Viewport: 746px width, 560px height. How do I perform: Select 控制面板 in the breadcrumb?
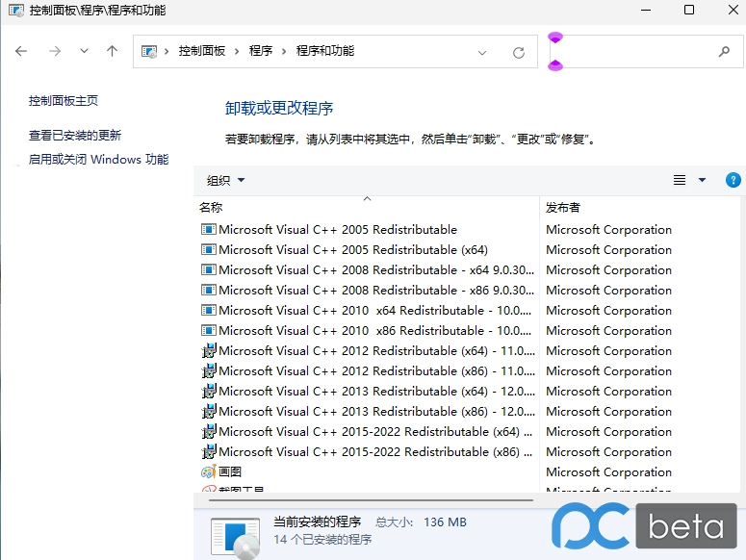coord(202,51)
